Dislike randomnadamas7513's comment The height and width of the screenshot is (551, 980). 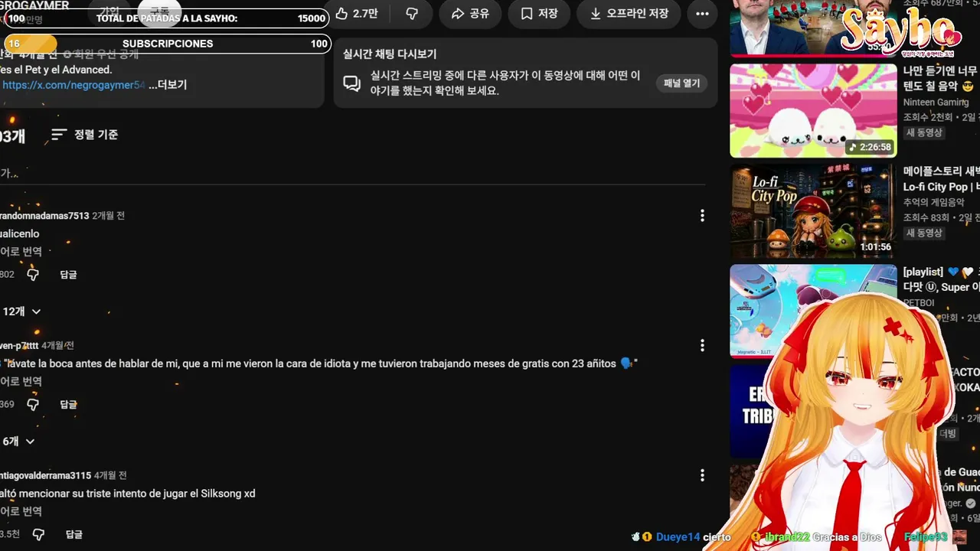coord(33,274)
